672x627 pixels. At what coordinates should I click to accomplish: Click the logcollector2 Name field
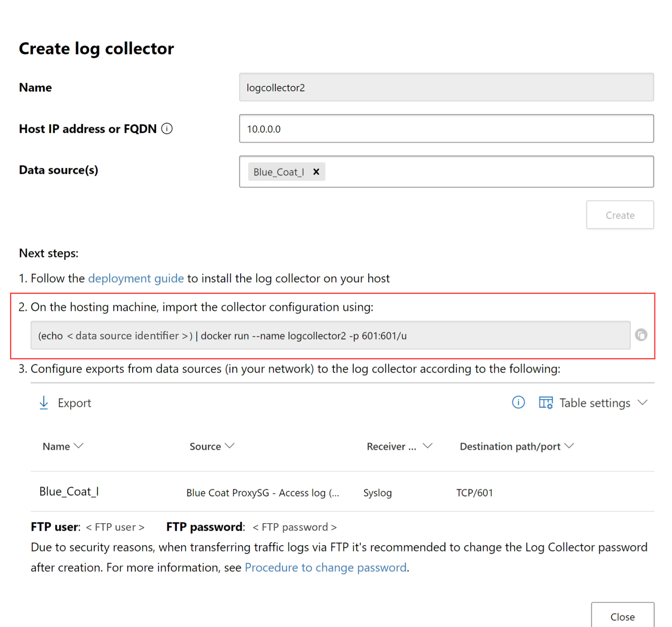point(446,88)
